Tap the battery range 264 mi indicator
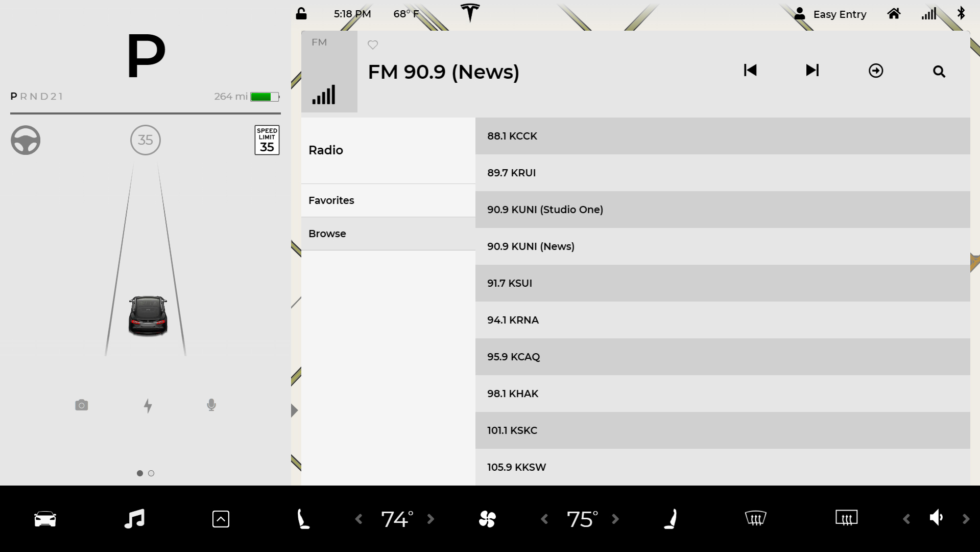Image resolution: width=980 pixels, height=552 pixels. (x=247, y=97)
